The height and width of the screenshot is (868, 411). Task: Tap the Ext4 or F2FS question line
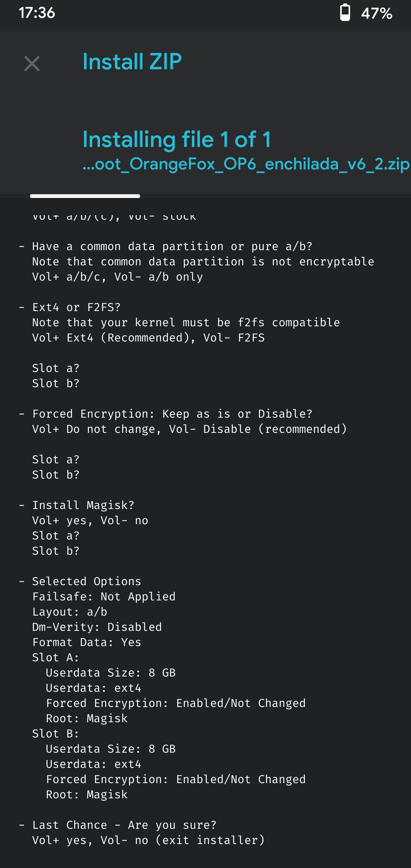coord(76,308)
